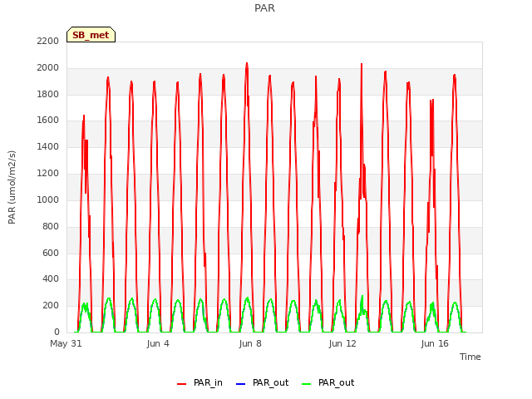Image resolution: width=532 pixels, height=399 pixels.
Task: Click the 1400 y-axis tick label
Action: tap(48, 146)
